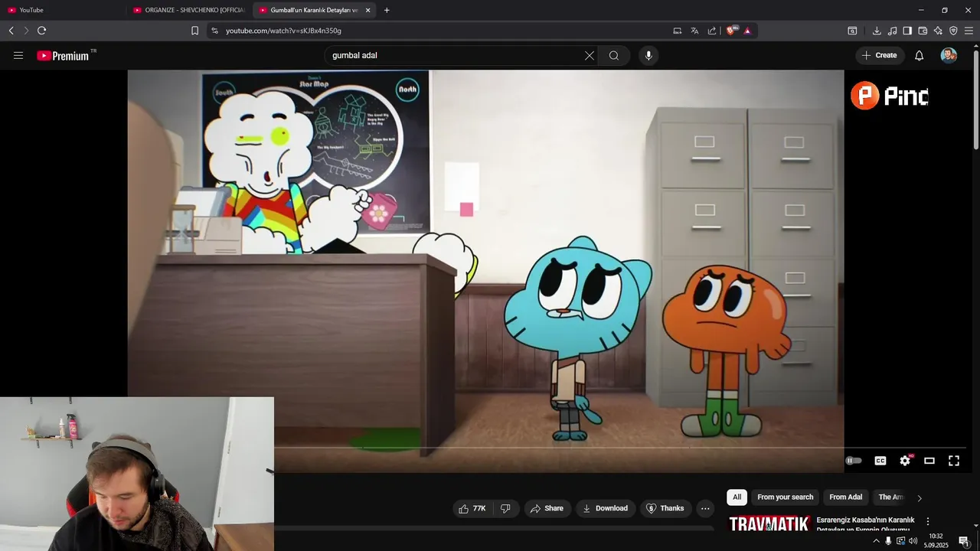The width and height of the screenshot is (980, 551).
Task: Open the Travmatik recommended video thumbnail
Action: click(769, 524)
